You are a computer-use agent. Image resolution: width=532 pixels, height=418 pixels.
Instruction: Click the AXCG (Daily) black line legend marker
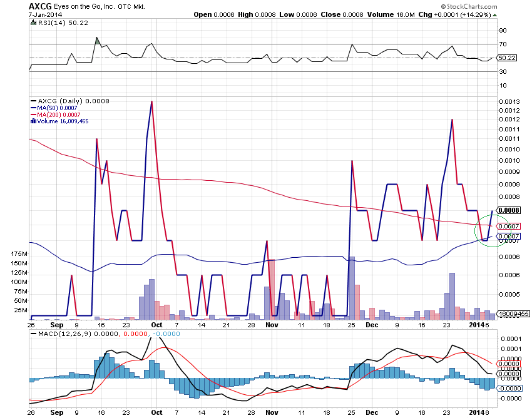click(33, 100)
